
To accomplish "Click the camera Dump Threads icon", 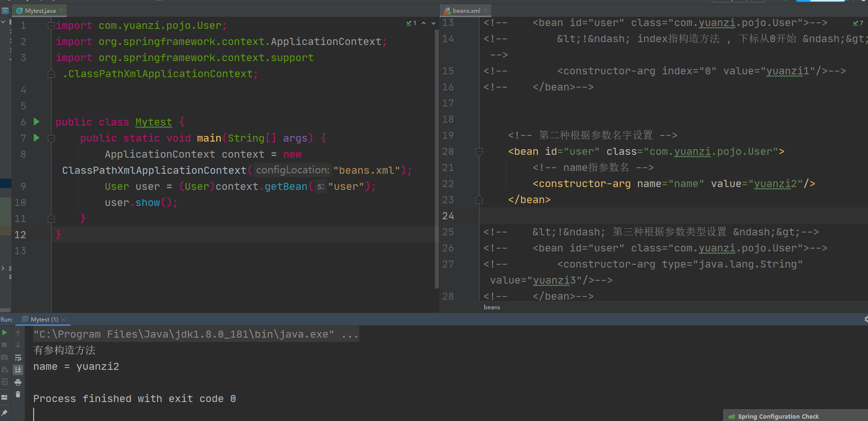I will (5, 357).
